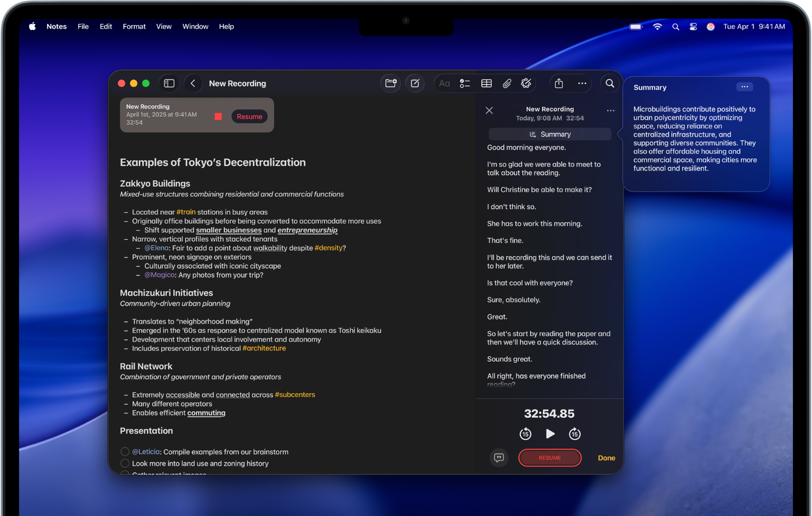Viewport: 812px width, 516px height.
Task: Open the attachment paperclip menu
Action: point(507,83)
